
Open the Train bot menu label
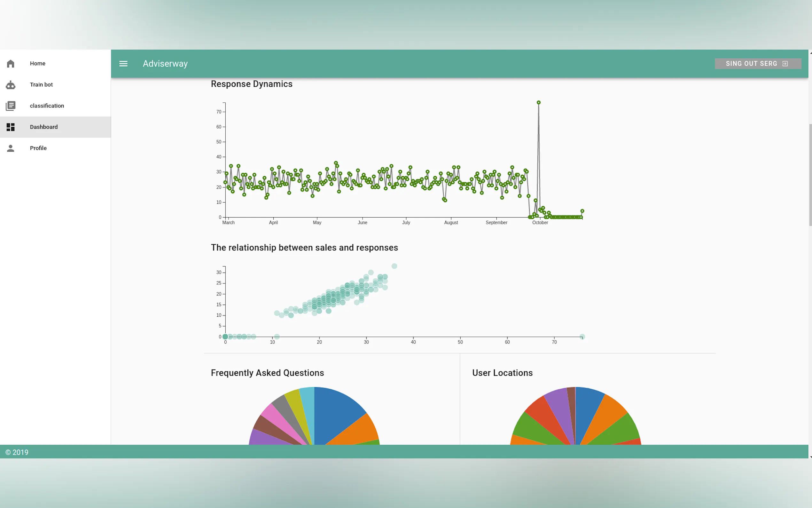(41, 85)
